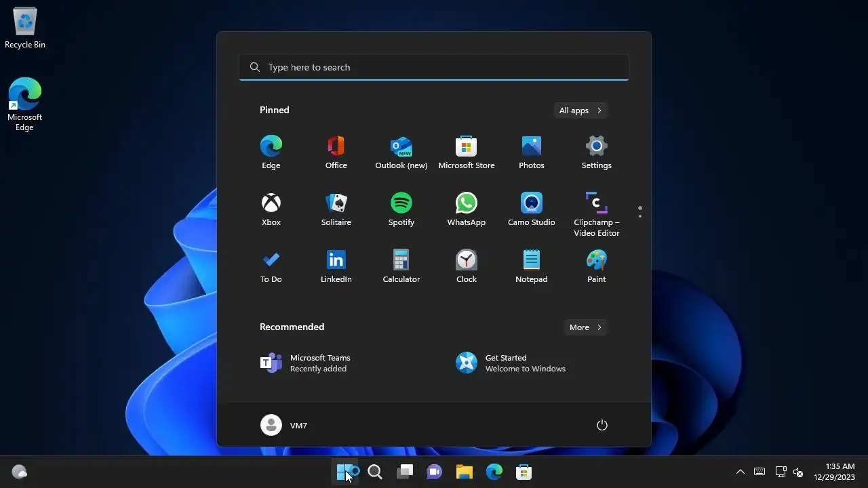
Task: Focus the Type here to search field
Action: 434,67
